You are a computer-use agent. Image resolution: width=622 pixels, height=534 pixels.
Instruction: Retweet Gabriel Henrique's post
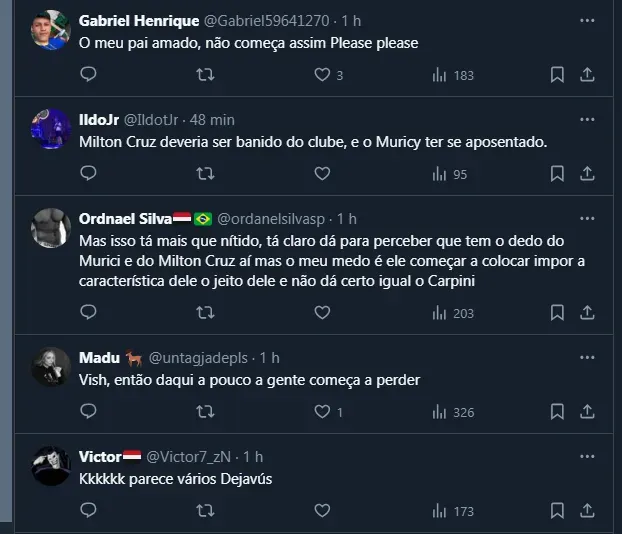(x=205, y=75)
